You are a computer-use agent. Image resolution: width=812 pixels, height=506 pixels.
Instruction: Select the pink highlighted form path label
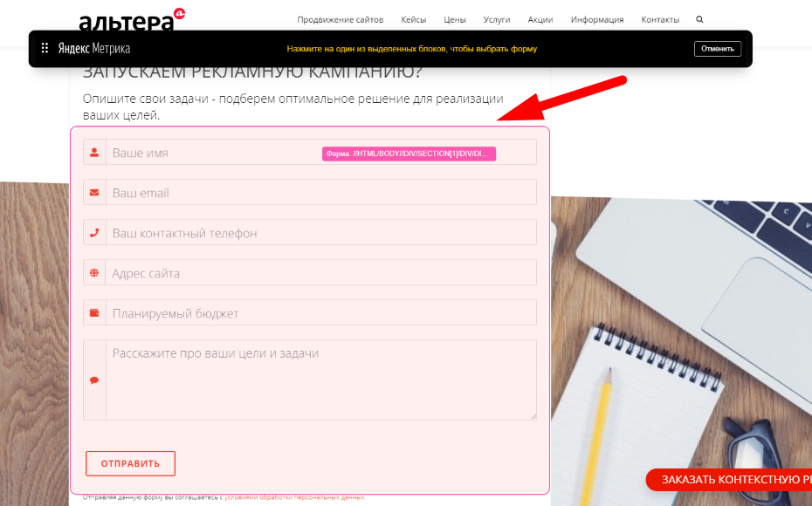(409, 154)
